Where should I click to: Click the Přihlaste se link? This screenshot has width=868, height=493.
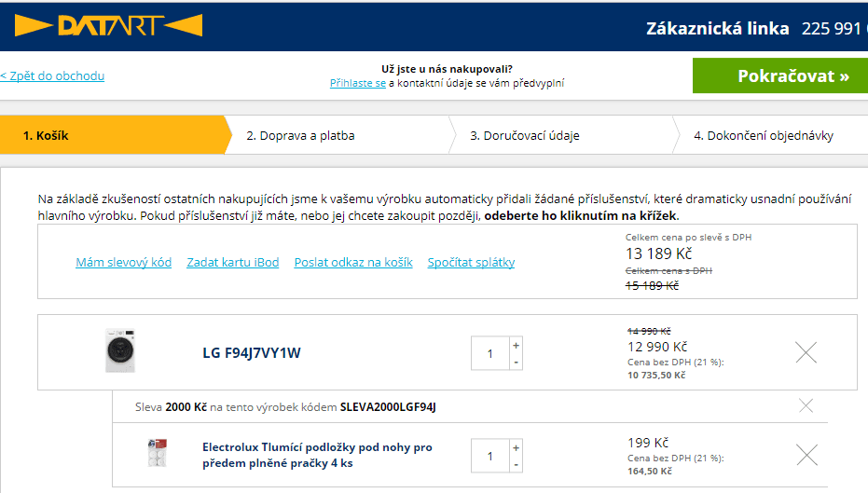click(x=358, y=83)
